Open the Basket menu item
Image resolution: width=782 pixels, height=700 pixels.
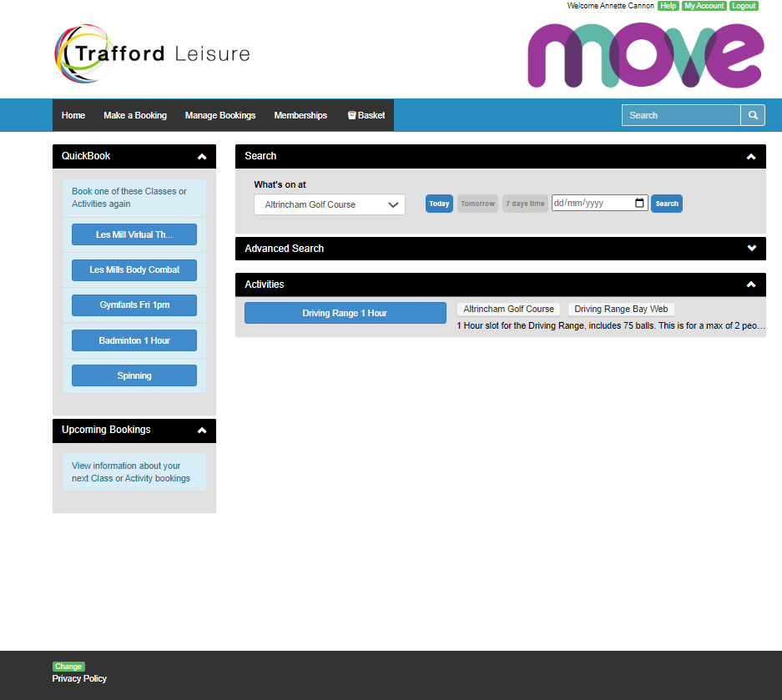(x=366, y=115)
